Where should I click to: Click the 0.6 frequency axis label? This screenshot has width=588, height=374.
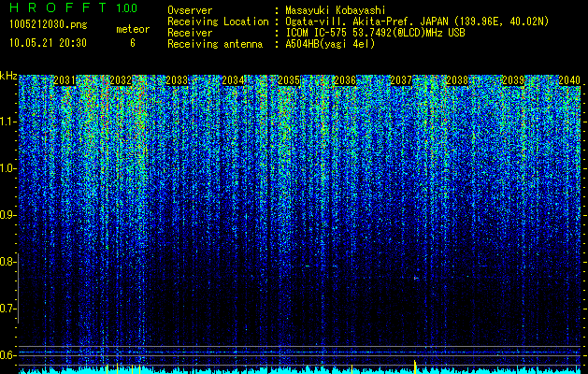[7, 355]
